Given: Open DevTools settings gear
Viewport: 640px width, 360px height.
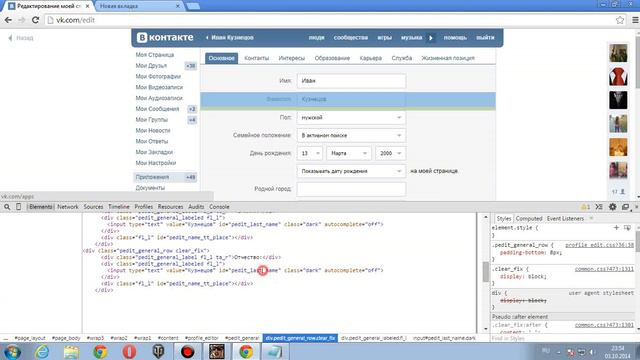Looking at the screenshot, I should [x=612, y=207].
